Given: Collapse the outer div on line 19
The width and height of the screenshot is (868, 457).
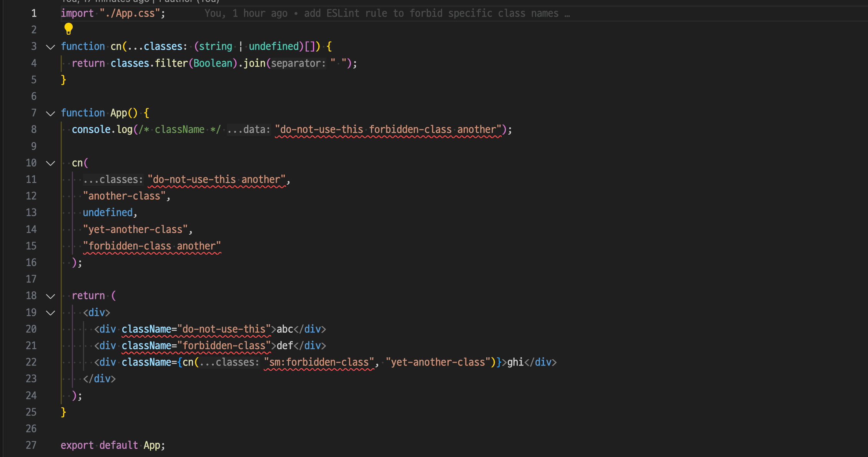Looking at the screenshot, I should (50, 313).
